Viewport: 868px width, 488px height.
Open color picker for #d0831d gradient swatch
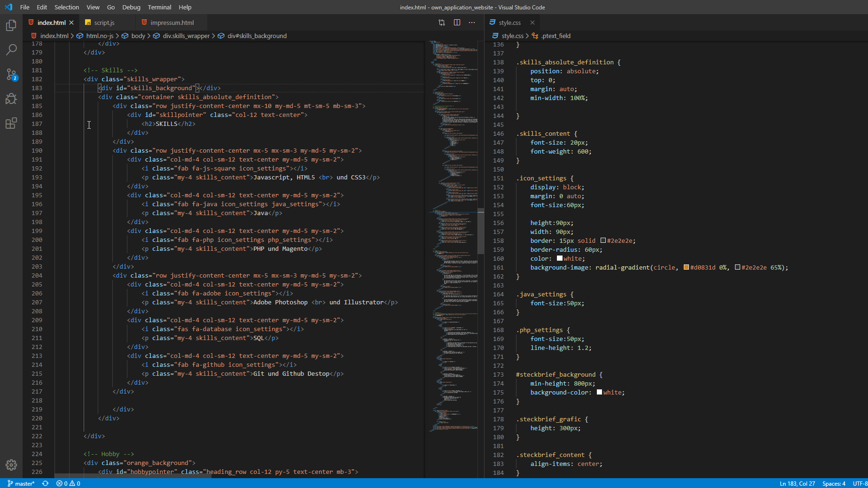(x=686, y=267)
